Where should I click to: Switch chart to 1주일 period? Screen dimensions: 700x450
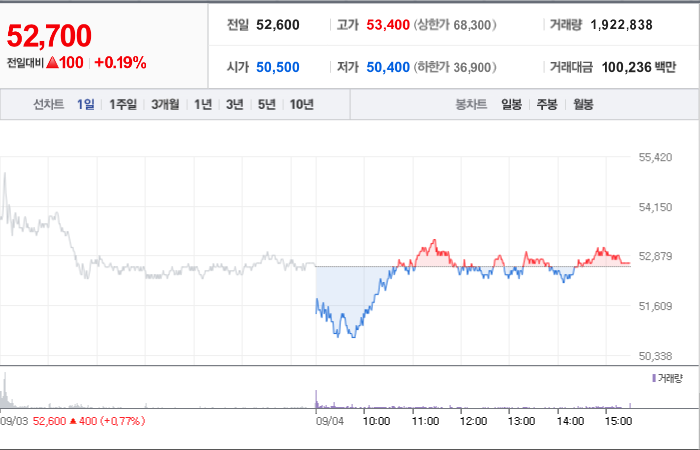tap(123, 105)
